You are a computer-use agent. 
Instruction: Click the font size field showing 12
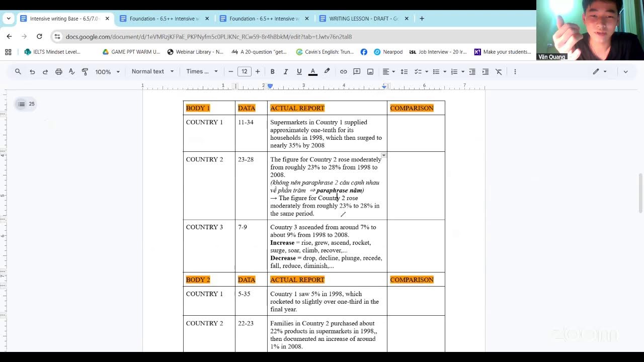coord(245,72)
